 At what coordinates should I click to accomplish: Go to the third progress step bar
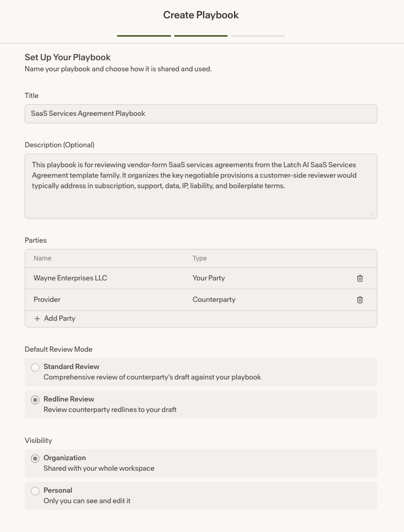[258, 36]
